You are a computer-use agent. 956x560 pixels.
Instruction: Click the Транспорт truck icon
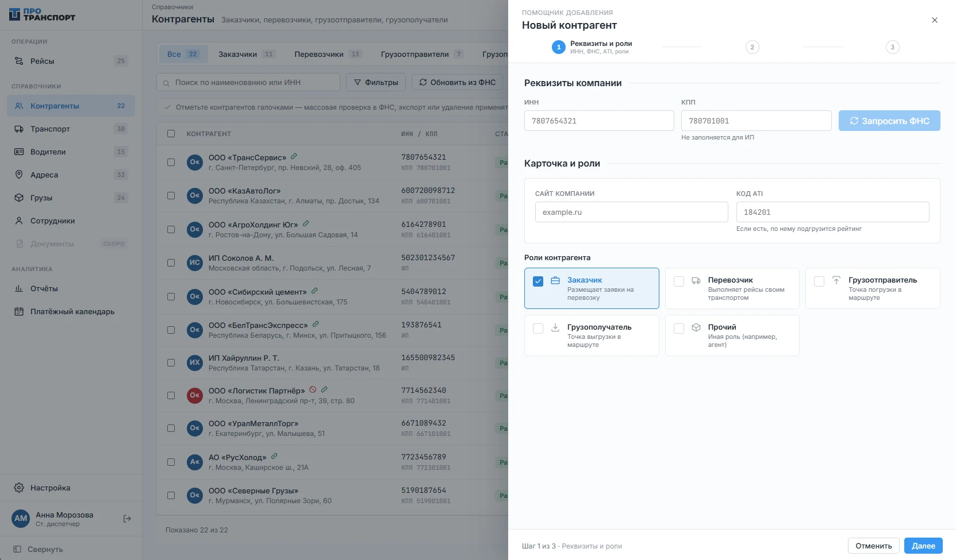coord(19,129)
